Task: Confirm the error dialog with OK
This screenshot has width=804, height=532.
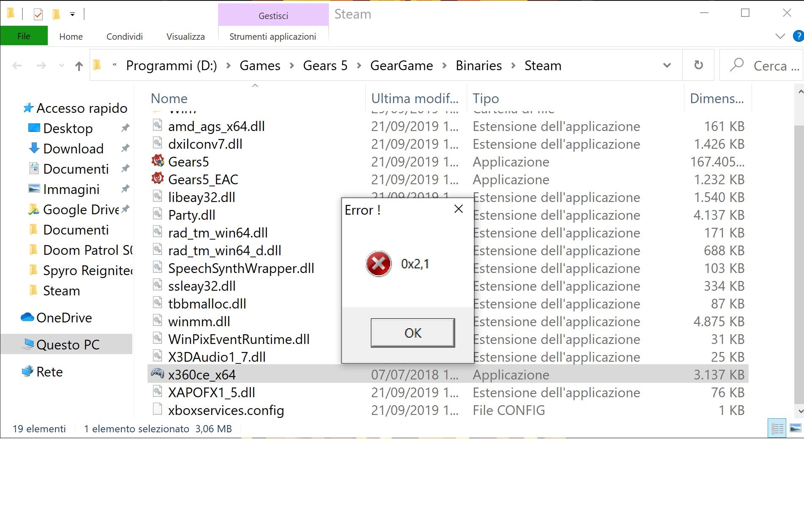Action: [x=413, y=333]
